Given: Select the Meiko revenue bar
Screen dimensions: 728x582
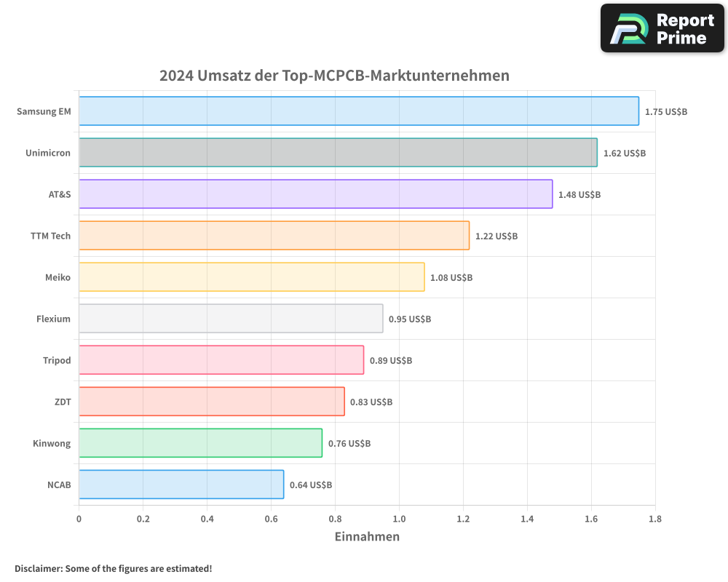Looking at the screenshot, I should pos(251,277).
